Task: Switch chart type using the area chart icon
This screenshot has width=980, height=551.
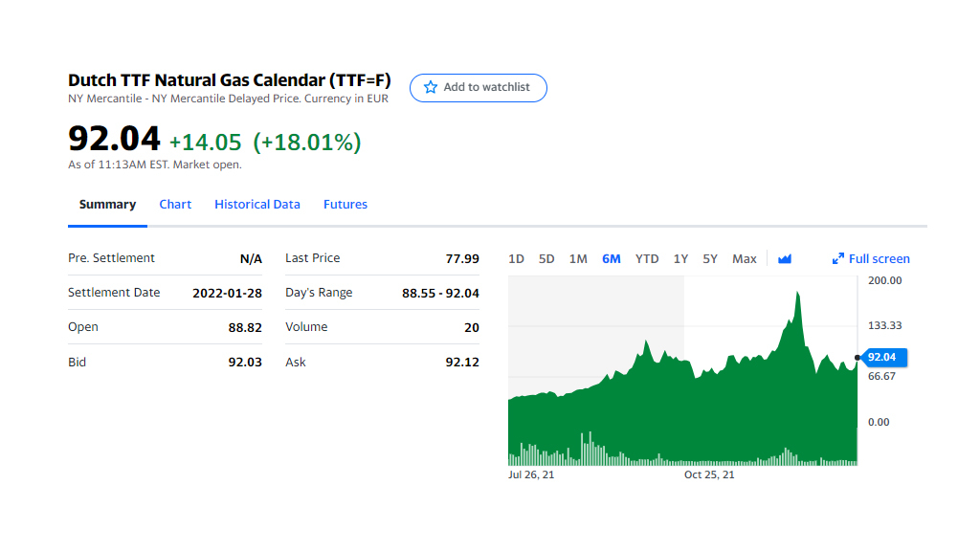Action: [x=785, y=258]
